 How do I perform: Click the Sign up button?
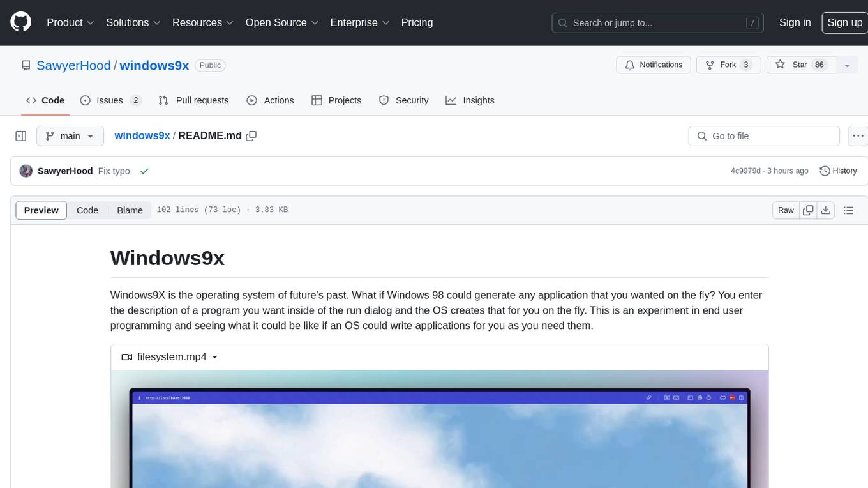(x=844, y=22)
